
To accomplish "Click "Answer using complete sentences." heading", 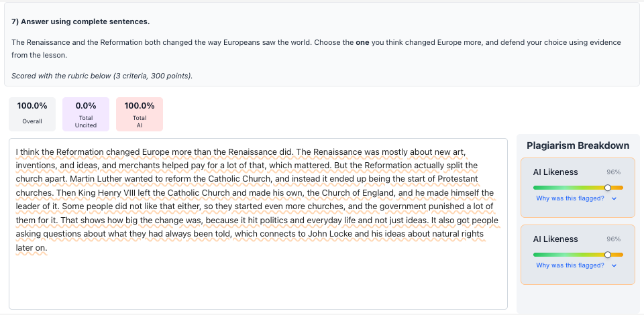I will click(80, 21).
